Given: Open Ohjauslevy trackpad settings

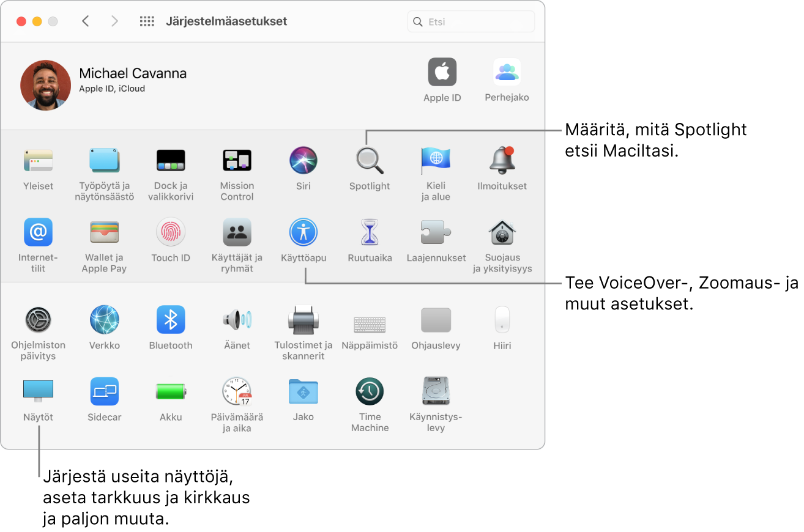Looking at the screenshot, I should tap(436, 320).
